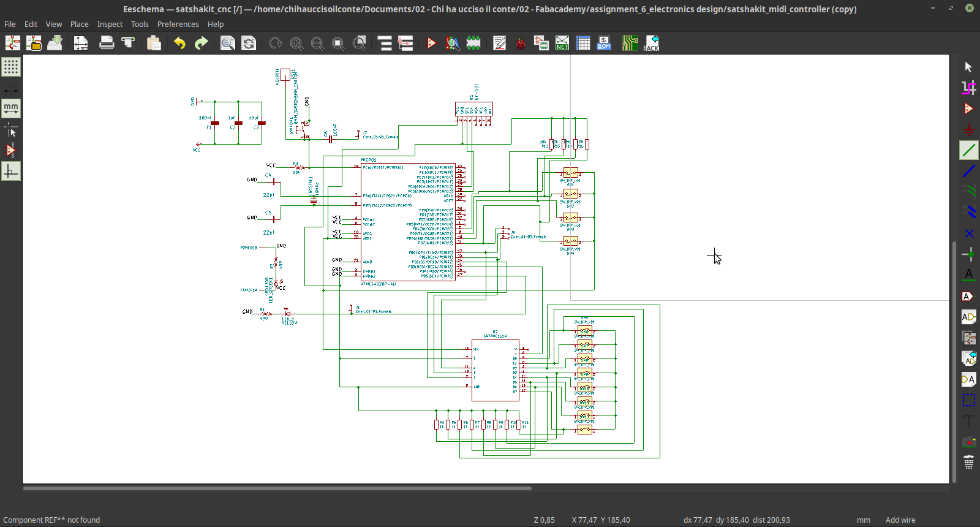This screenshot has width=980, height=527.
Task: Open the symbol fields table editor
Action: [583, 43]
